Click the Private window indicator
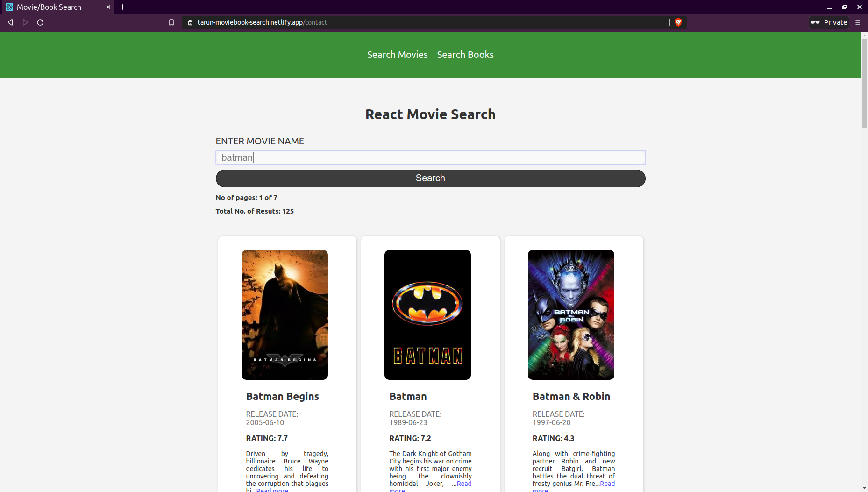 (829, 22)
